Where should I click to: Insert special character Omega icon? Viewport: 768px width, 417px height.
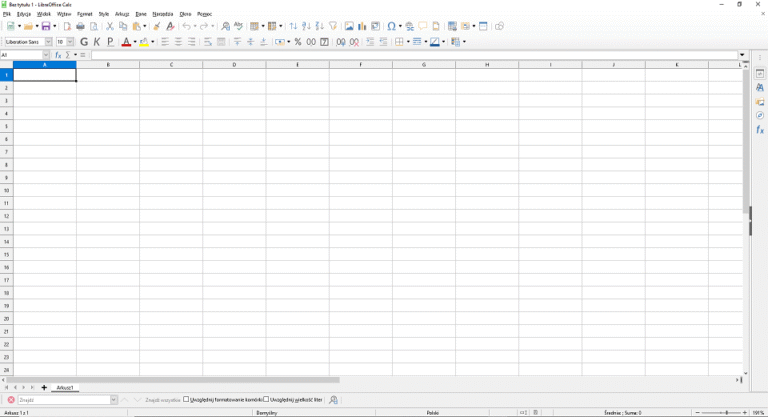pos(391,26)
